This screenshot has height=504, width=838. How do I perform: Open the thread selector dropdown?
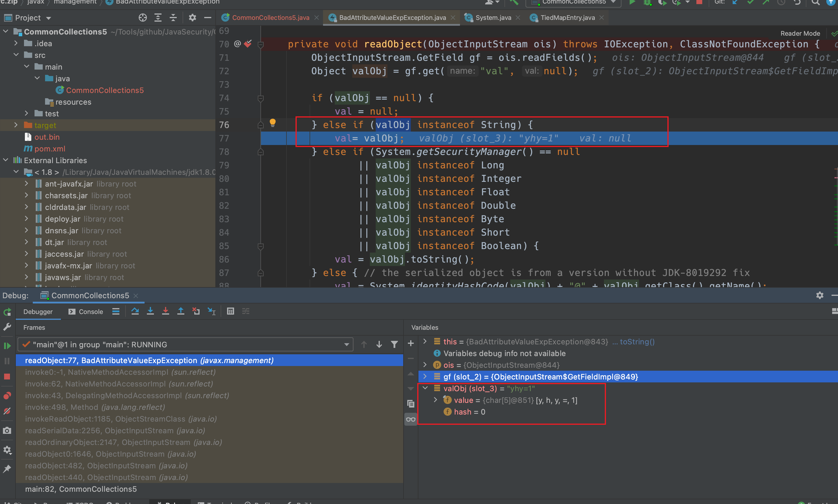tap(346, 344)
